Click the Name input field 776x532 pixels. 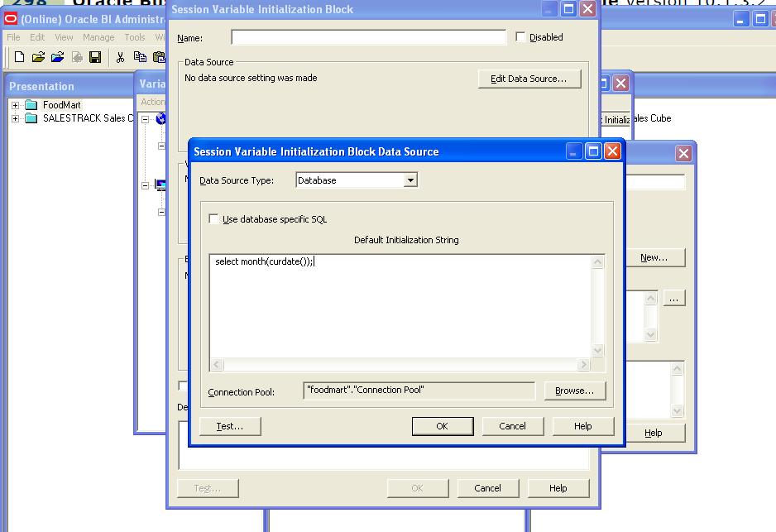tap(369, 37)
